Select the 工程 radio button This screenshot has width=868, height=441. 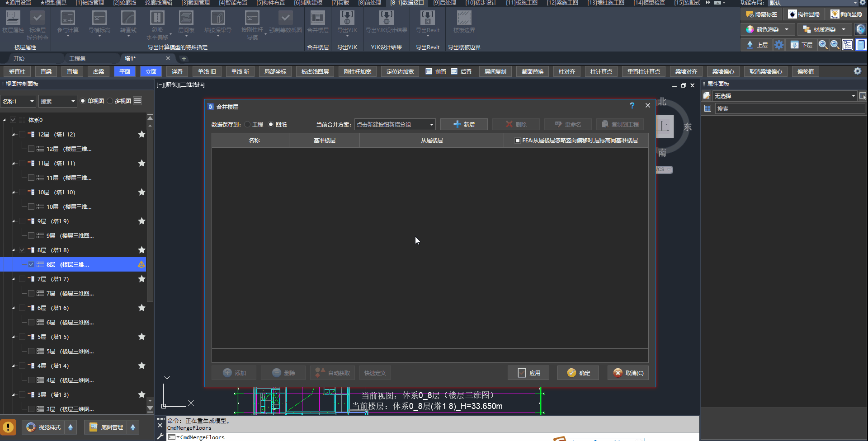point(248,125)
